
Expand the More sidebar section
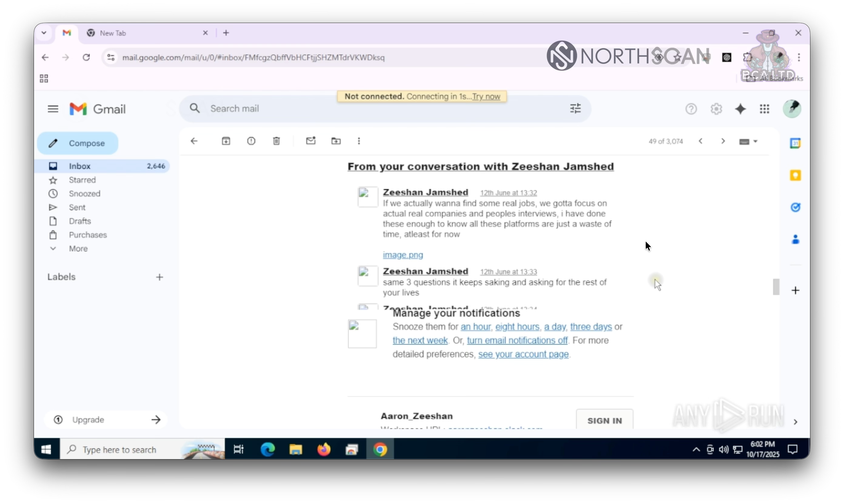(x=78, y=249)
